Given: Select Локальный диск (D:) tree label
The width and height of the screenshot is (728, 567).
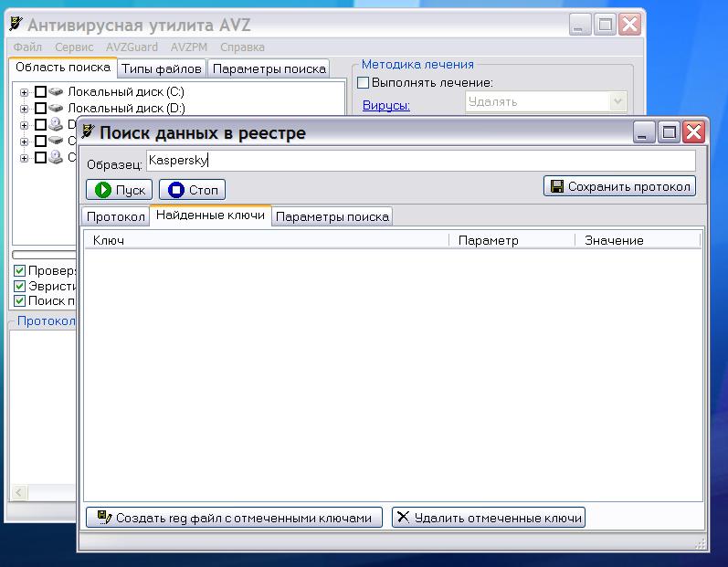Looking at the screenshot, I should tap(126, 109).
